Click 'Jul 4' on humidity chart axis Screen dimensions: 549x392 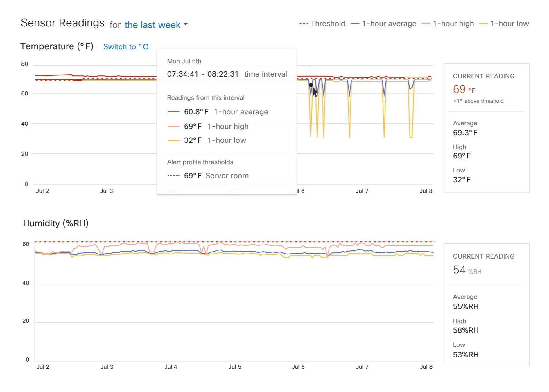(x=171, y=367)
